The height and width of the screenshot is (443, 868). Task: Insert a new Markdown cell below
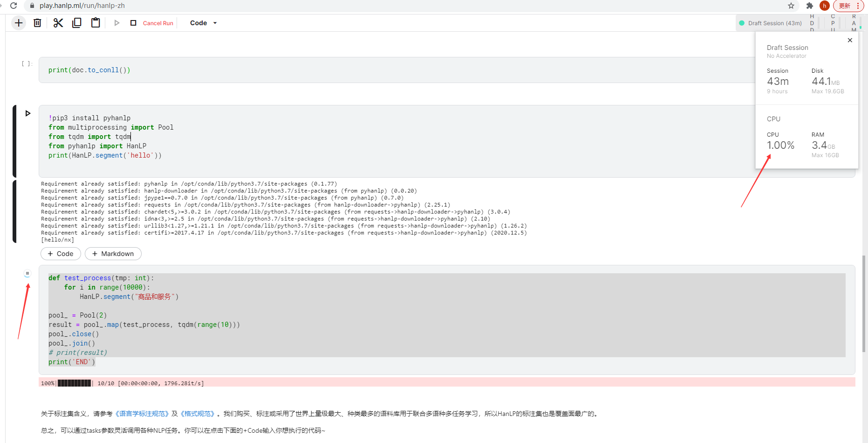point(113,254)
